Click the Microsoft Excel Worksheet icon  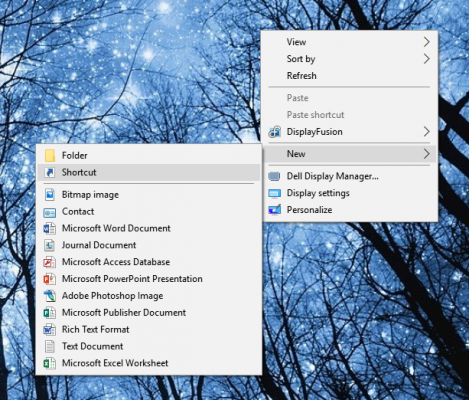[50, 363]
